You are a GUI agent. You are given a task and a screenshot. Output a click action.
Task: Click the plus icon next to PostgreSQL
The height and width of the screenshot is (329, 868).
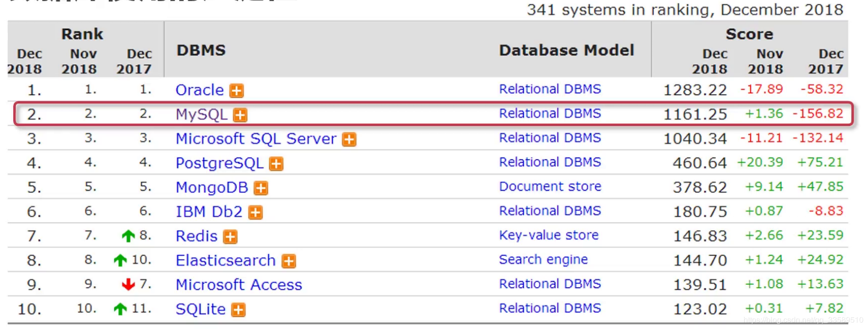[x=277, y=164]
